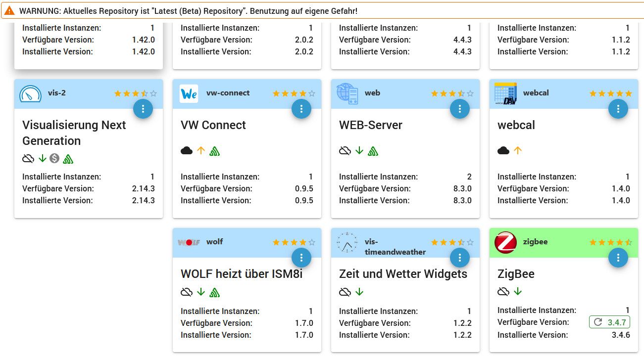Open three-dot menu on webcal card
The height and width of the screenshot is (359, 644).
click(618, 109)
